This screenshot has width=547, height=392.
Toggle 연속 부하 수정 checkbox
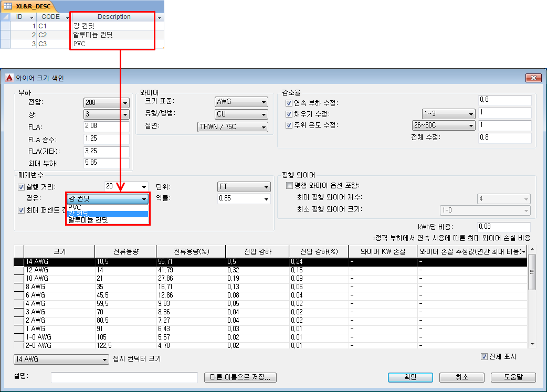(x=289, y=103)
